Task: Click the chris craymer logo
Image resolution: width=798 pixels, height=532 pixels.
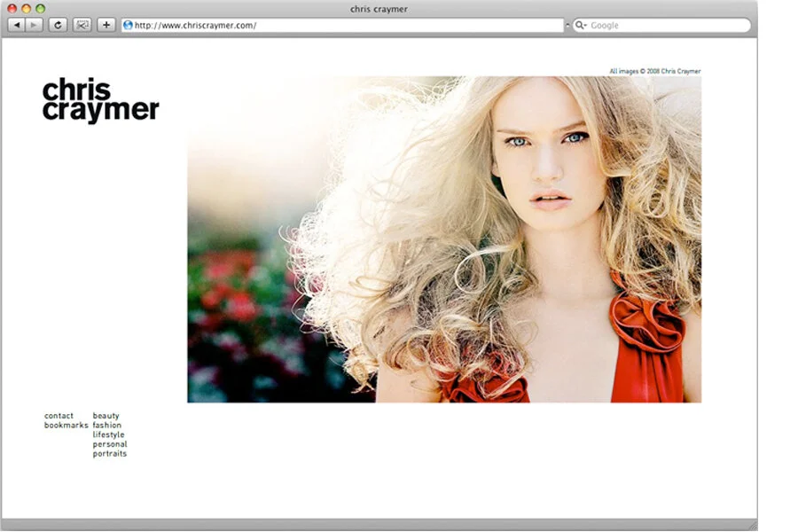Action: (101, 100)
